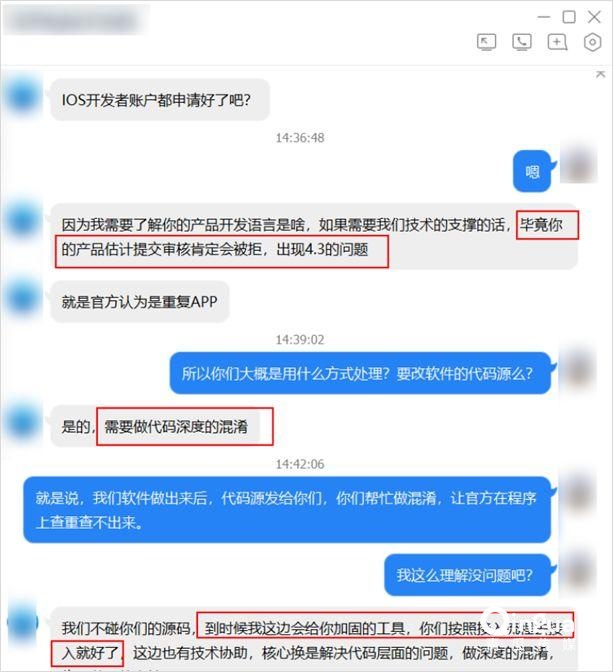Maximize the chat window

click(x=569, y=17)
